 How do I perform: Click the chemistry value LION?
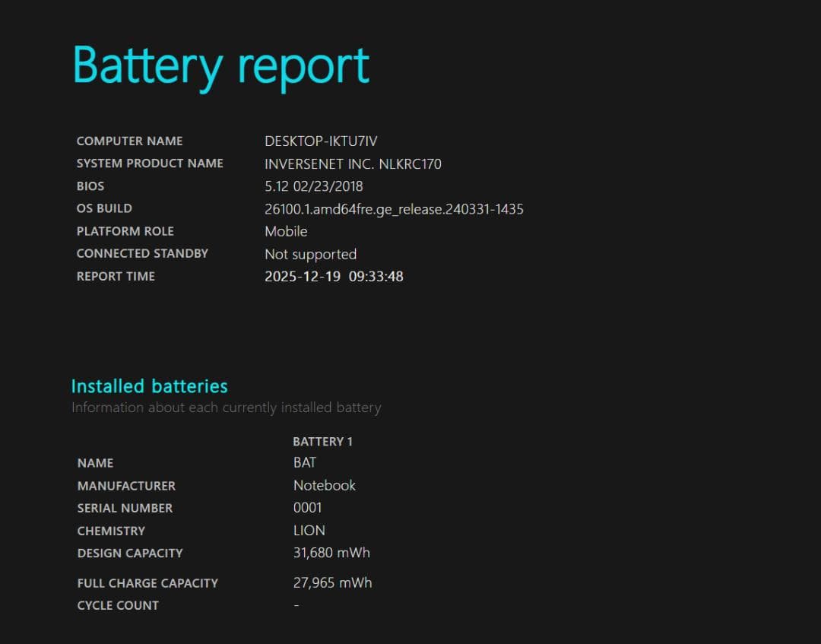309,531
